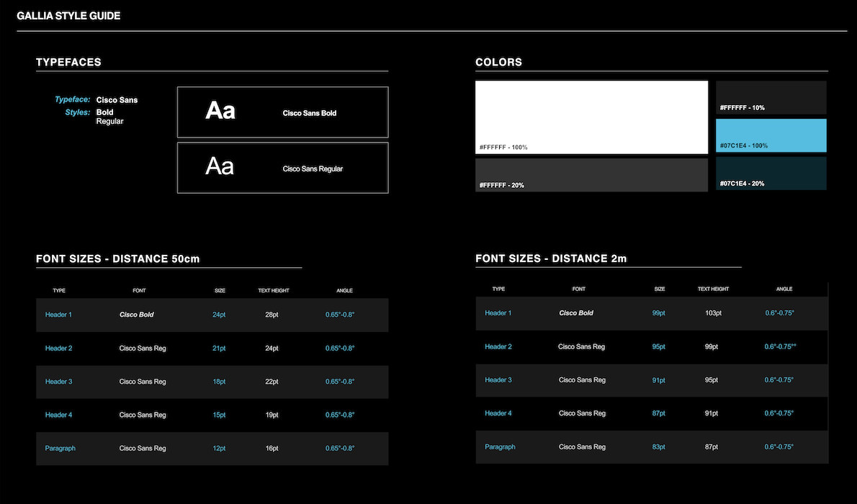857x504 pixels.
Task: Click the Cisco Sans Regular typeface sample box
Action: coord(282,168)
